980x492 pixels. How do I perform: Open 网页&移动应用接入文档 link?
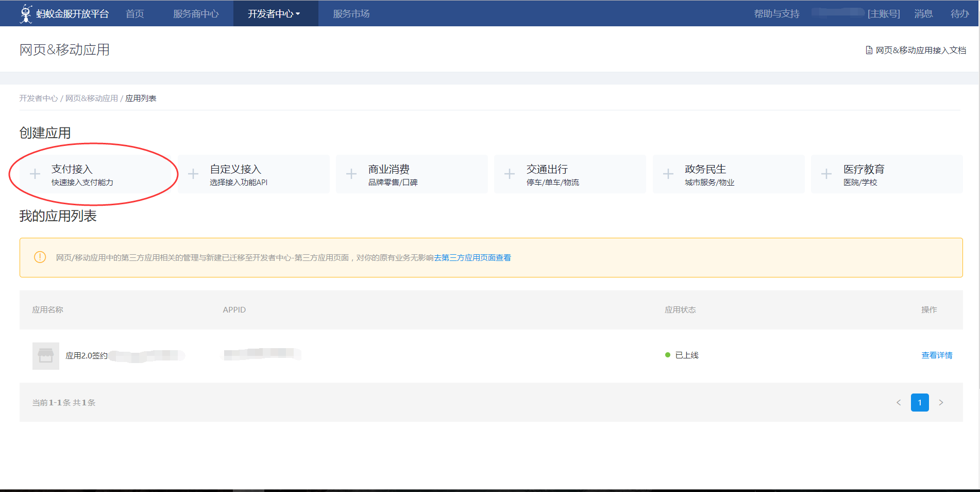pos(921,50)
